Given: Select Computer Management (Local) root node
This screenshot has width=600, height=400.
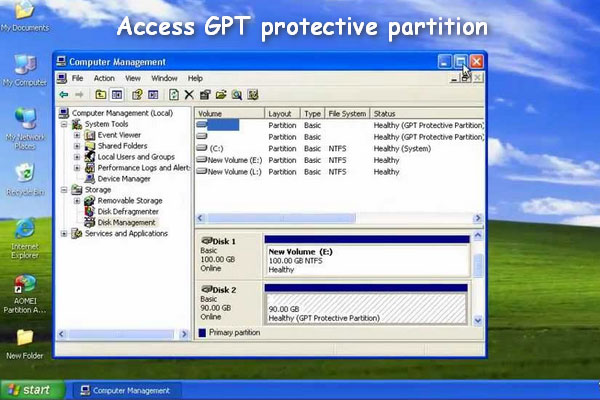Looking at the screenshot, I should tap(122, 113).
